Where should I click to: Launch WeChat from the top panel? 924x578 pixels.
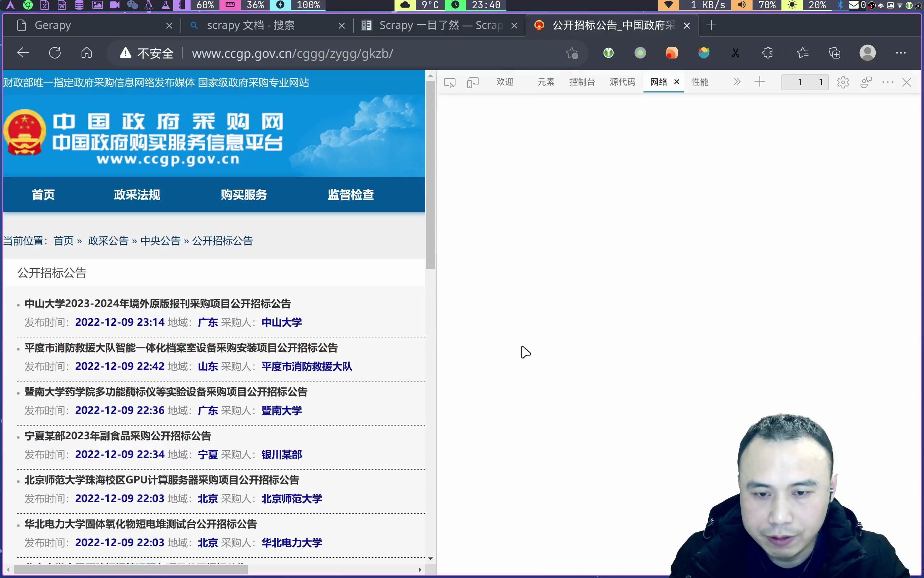[x=132, y=5]
